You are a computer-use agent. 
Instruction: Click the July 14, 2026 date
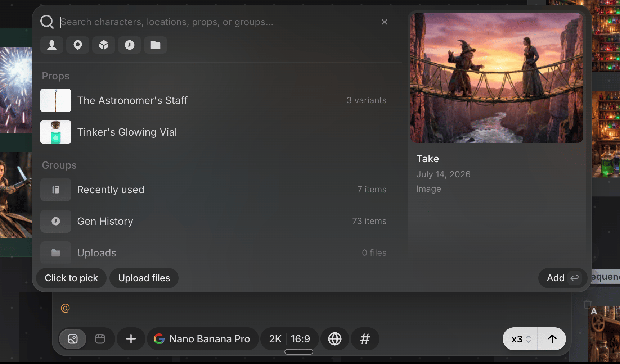[443, 174]
